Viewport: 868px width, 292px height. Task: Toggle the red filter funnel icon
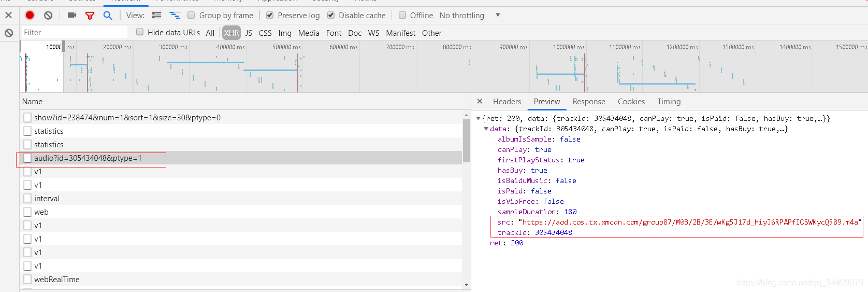click(90, 16)
